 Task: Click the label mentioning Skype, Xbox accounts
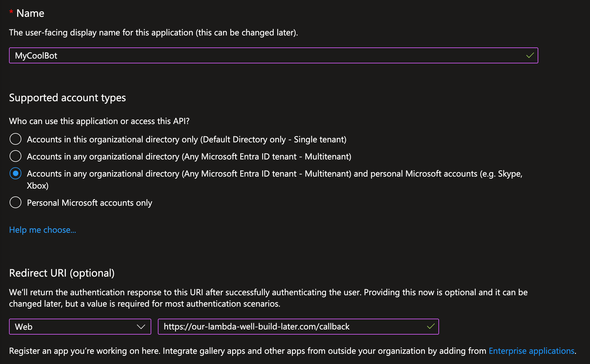click(275, 180)
